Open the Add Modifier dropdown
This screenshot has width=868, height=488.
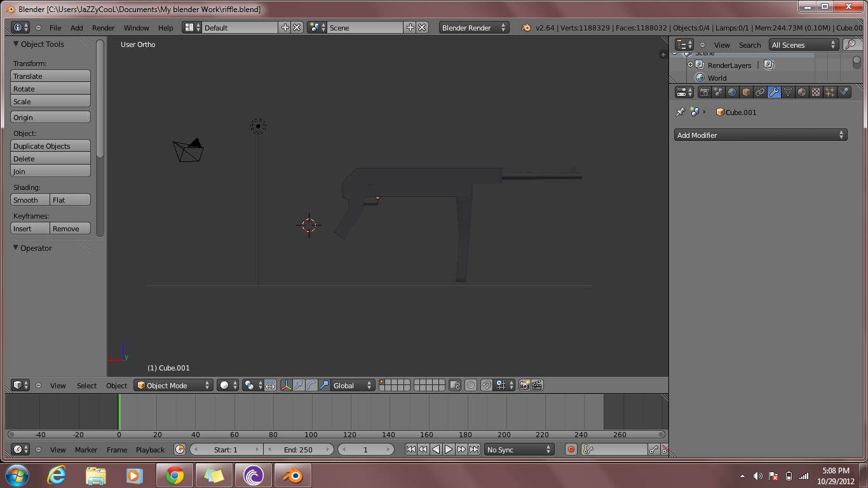pos(761,135)
